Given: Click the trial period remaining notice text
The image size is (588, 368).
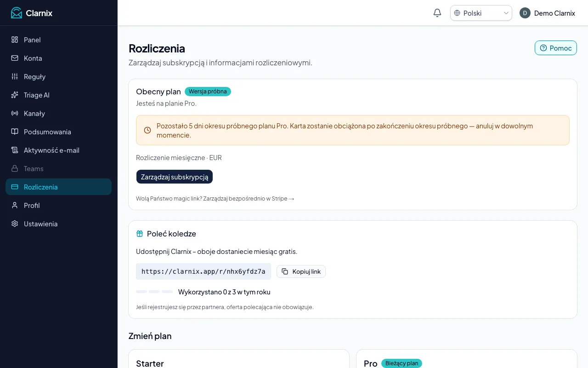Looking at the screenshot, I should [x=345, y=130].
